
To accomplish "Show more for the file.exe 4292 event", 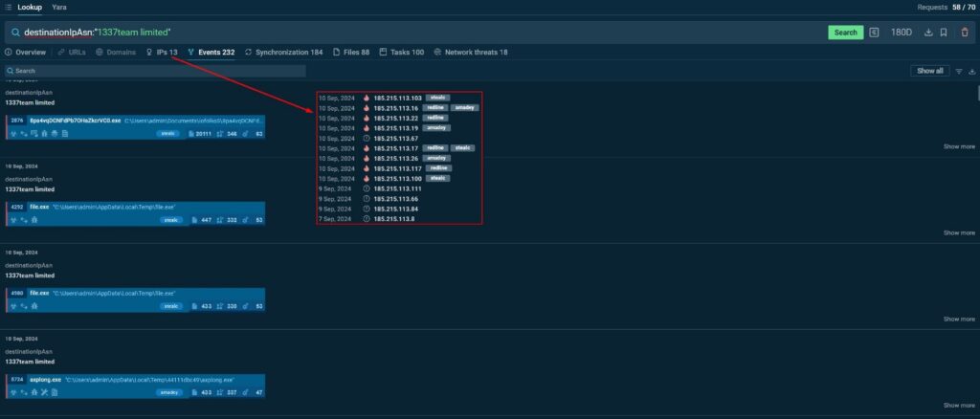I will click(959, 232).
